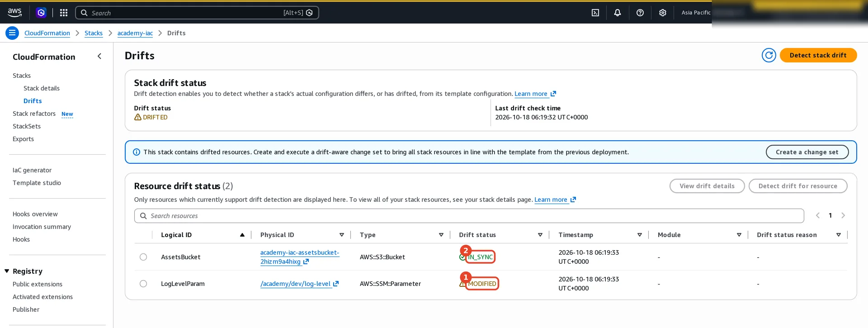This screenshot has height=328, width=868.
Task: Open the AWS home logo
Action: tap(14, 13)
